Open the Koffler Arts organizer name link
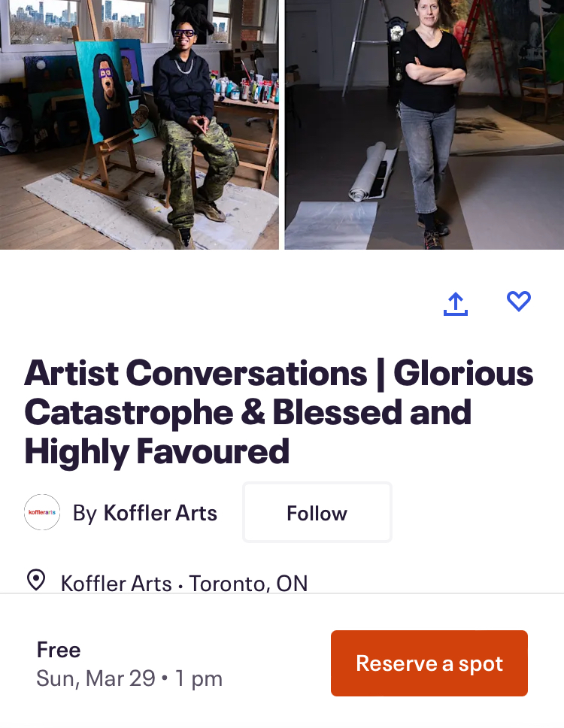This screenshot has height=728, width=564. pos(160,513)
